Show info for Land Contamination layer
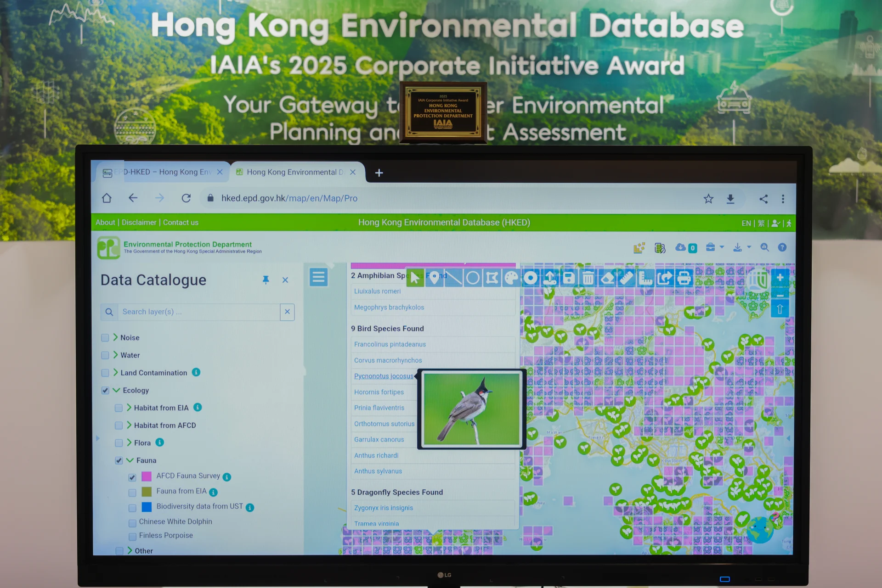Screen dimensions: 882x588 tap(196, 372)
